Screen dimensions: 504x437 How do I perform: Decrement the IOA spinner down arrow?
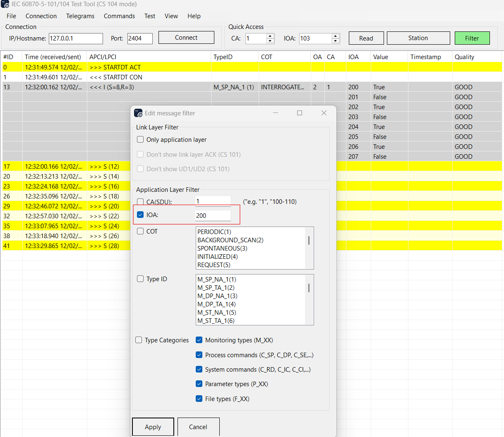click(336, 41)
